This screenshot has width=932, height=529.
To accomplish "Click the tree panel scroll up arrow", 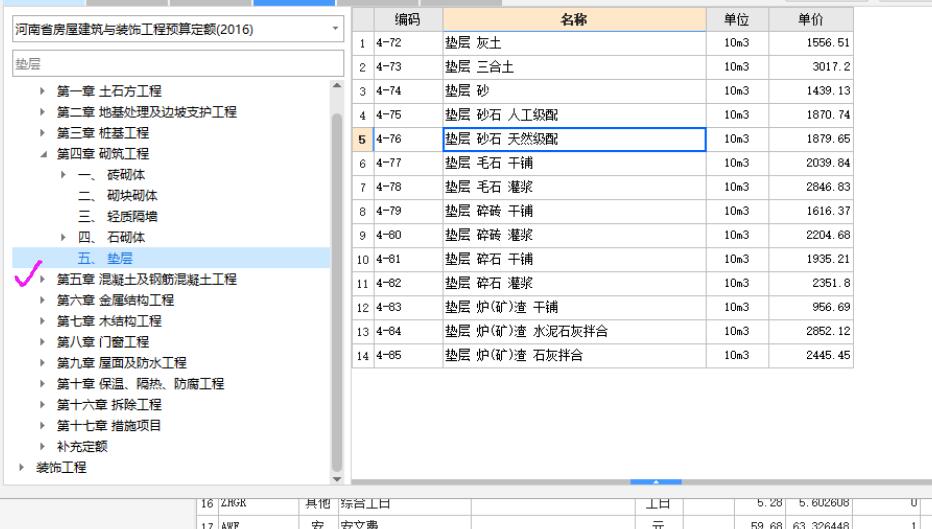I will tap(337, 86).
